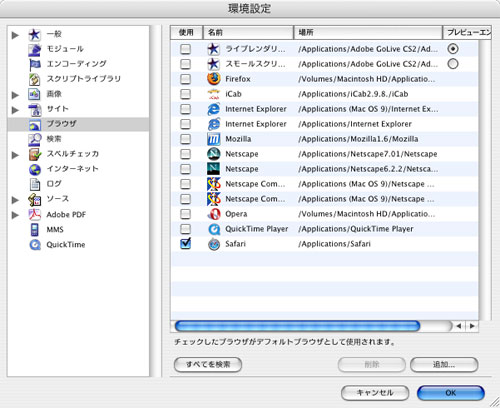Open the インターネット globe icon
The width and height of the screenshot is (500, 408).
click(x=34, y=169)
